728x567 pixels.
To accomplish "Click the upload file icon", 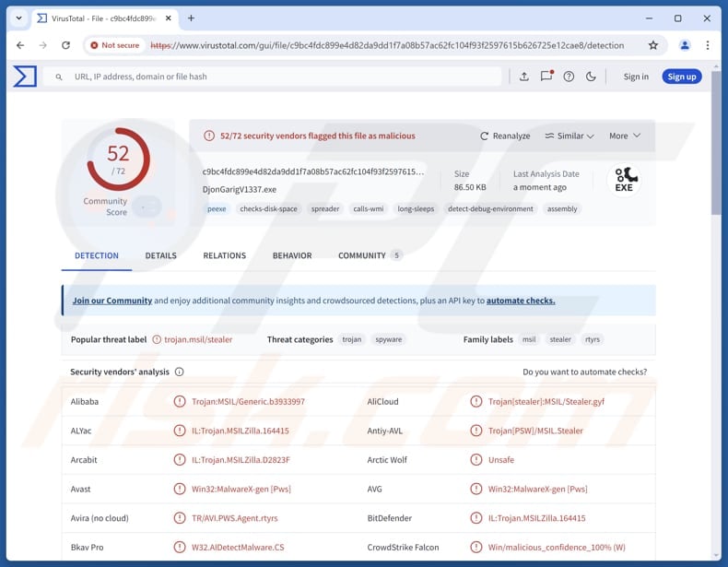I will [523, 77].
